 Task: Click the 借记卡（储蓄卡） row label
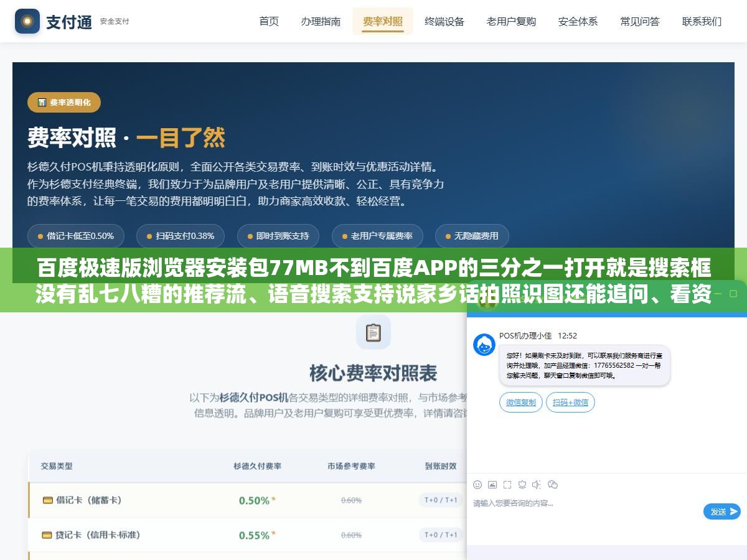89,500
